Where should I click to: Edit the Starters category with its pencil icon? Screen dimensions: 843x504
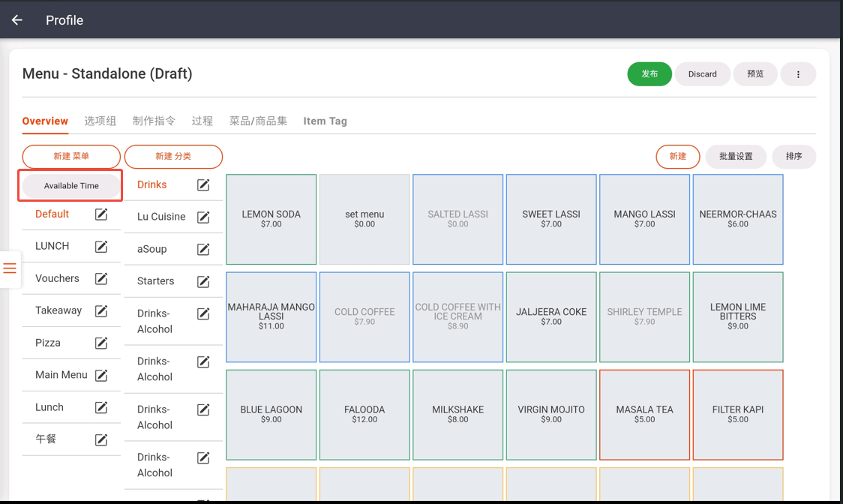point(203,281)
